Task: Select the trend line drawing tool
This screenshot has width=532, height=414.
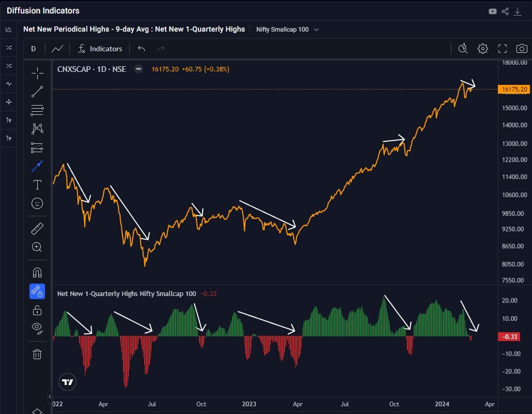Action: (37, 92)
